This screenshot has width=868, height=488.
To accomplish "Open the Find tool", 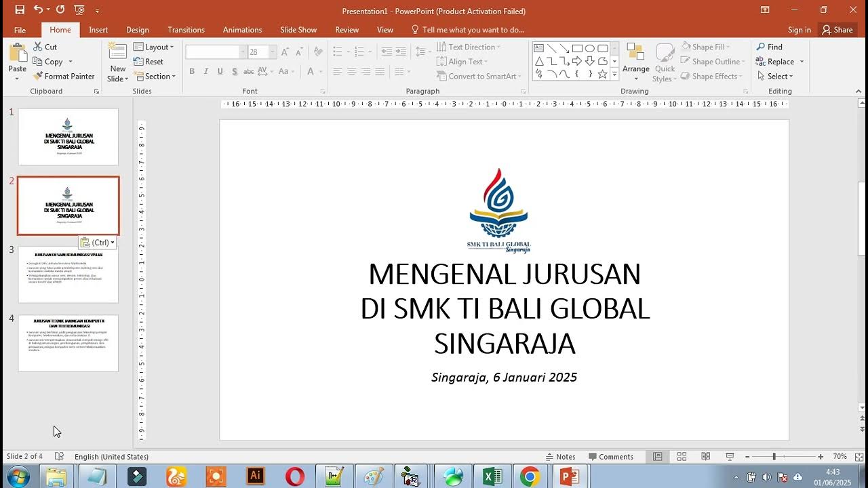I will coord(769,47).
